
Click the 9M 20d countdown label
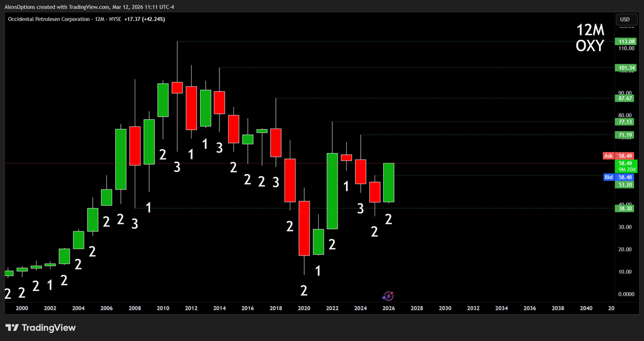click(626, 169)
